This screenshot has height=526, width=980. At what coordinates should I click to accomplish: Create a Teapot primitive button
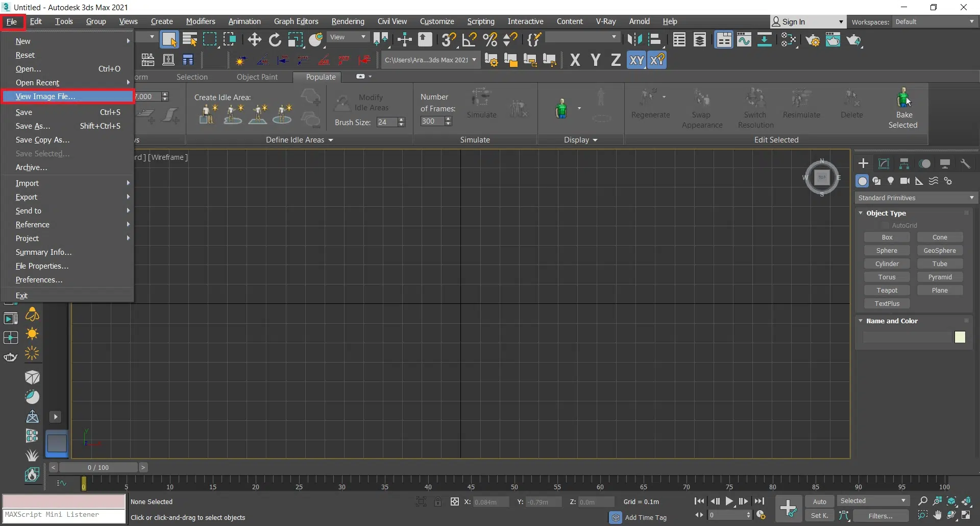click(887, 290)
